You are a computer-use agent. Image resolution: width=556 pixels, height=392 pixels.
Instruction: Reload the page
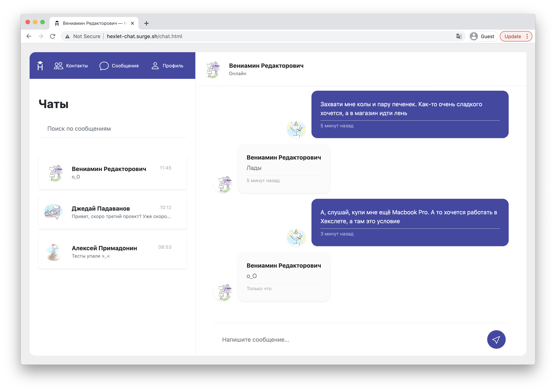point(53,36)
